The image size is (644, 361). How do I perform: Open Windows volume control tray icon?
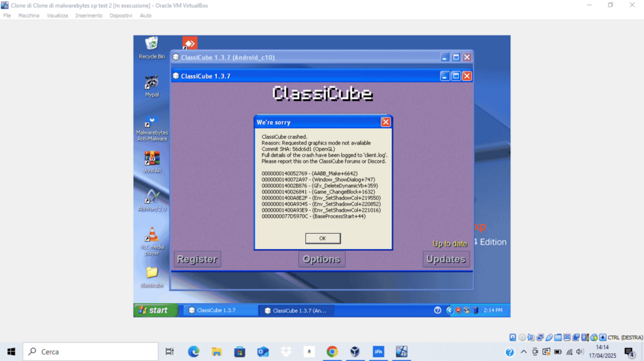tap(580, 351)
